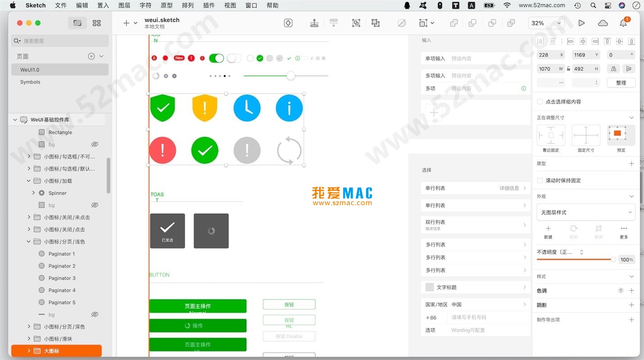Open the 排列 menu
Viewport: 644px width, 360px height.
(x=188, y=5)
